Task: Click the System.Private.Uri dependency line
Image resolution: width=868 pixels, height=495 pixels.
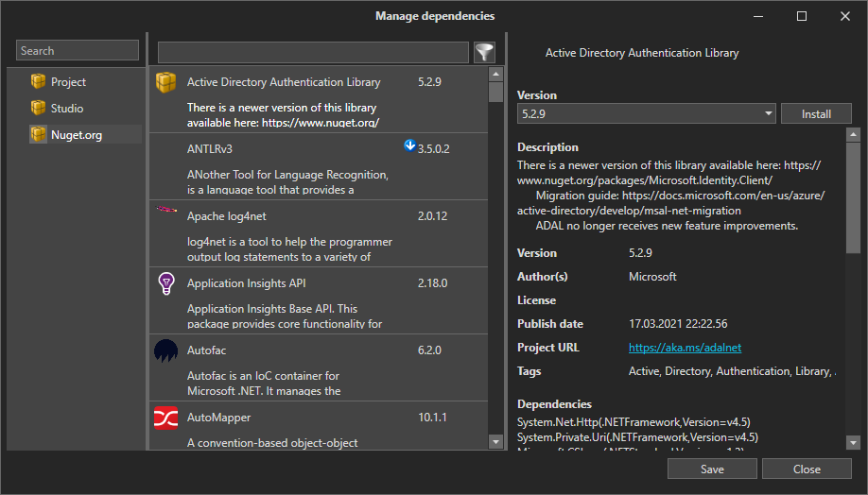Action: [637, 437]
